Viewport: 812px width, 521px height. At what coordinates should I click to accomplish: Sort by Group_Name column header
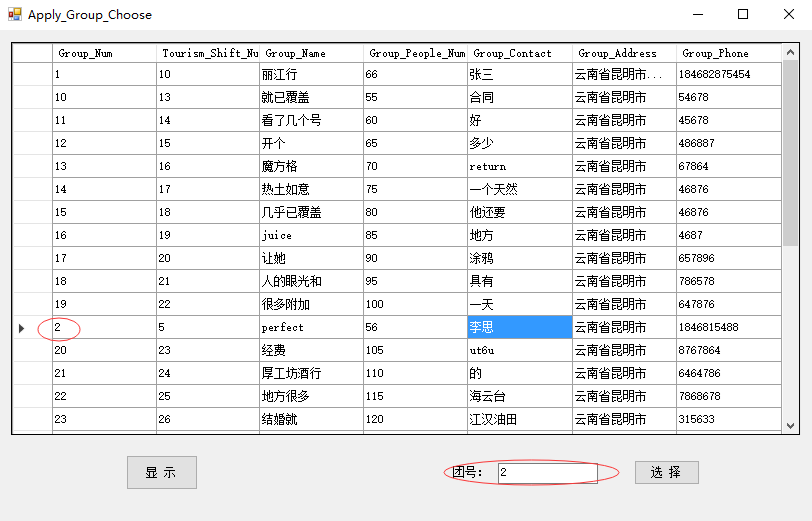[x=311, y=53]
